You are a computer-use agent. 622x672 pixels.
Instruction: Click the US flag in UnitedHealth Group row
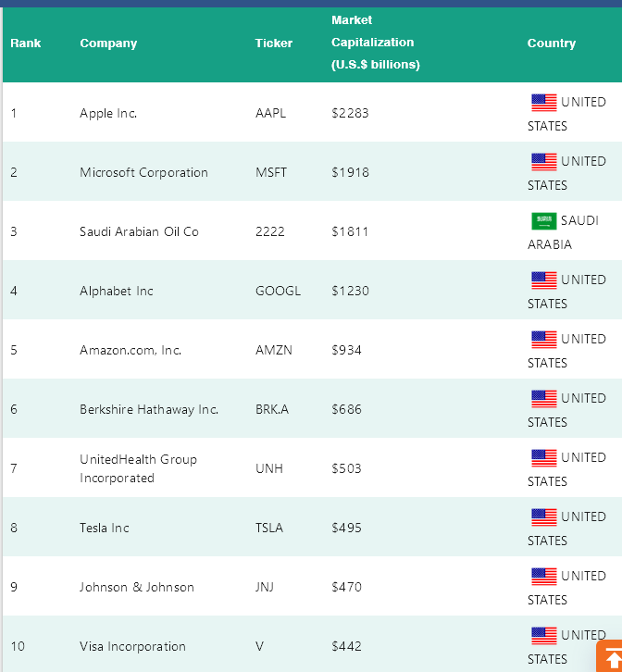[x=544, y=457]
